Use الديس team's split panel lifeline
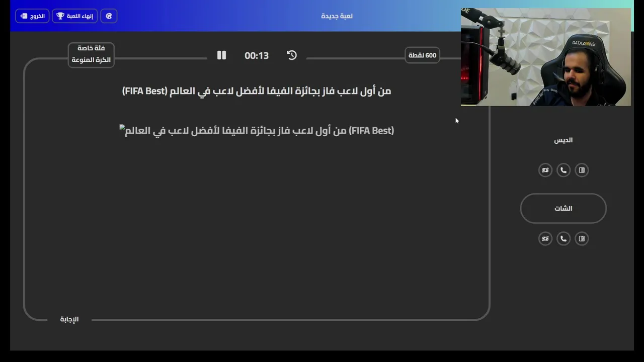The image size is (644, 362). [x=582, y=170]
